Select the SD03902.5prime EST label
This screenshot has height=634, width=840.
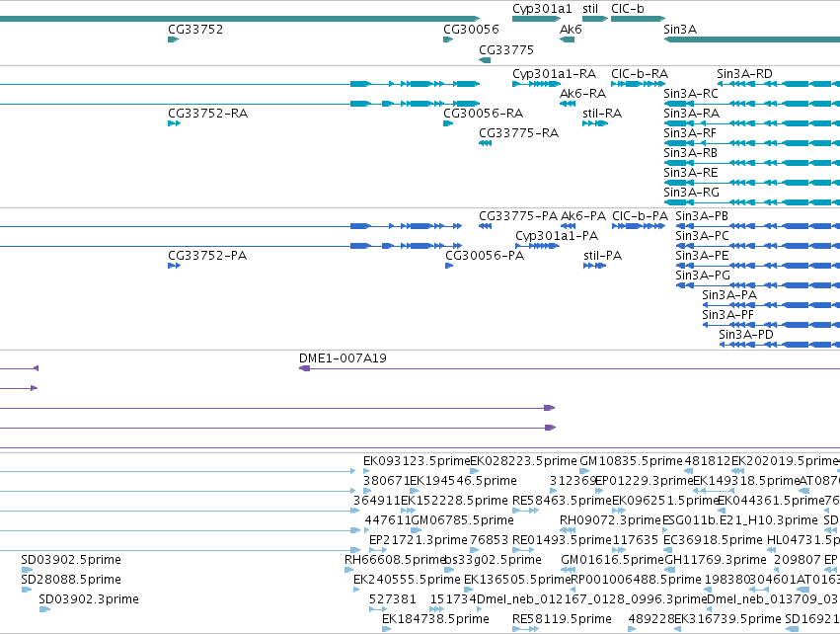71,560
